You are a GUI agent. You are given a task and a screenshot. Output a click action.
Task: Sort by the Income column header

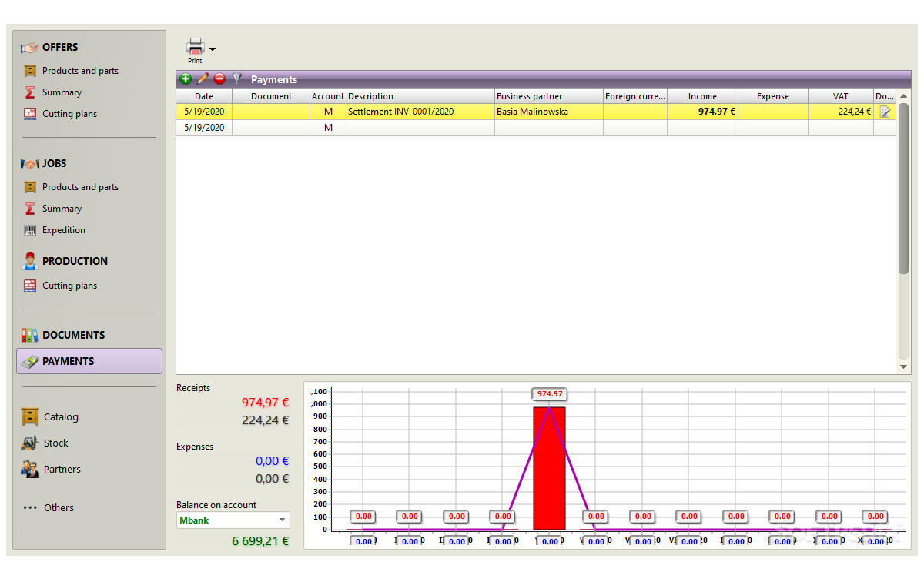(702, 96)
